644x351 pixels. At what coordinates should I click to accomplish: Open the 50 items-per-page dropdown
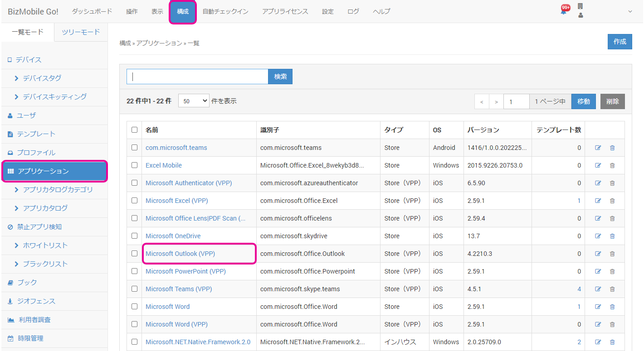tap(193, 101)
